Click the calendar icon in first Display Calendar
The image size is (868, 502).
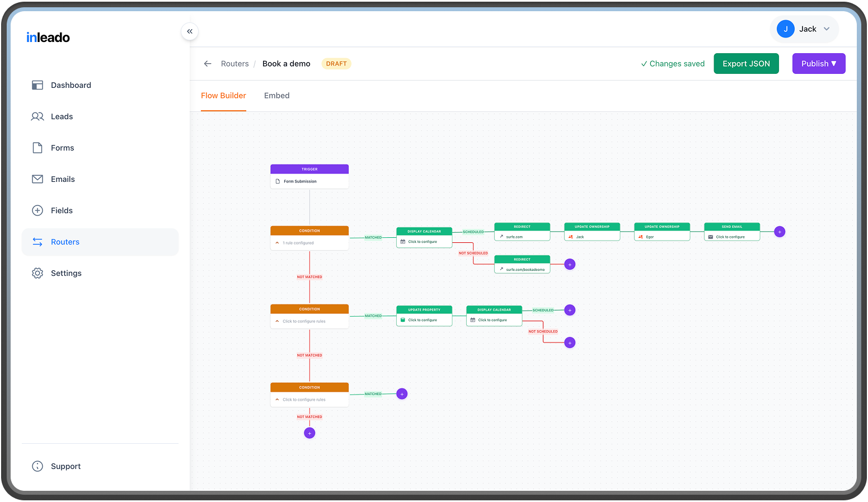(403, 242)
